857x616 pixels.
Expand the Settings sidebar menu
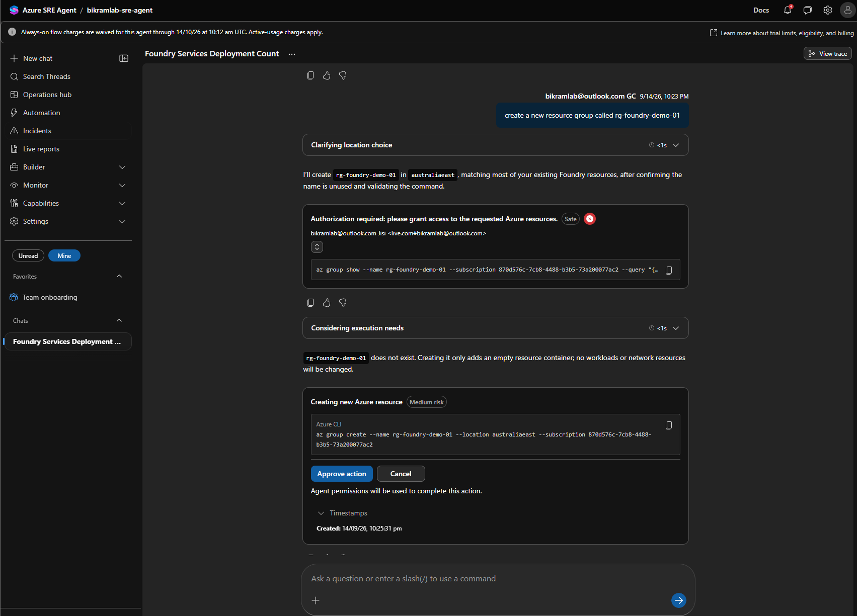coord(68,221)
